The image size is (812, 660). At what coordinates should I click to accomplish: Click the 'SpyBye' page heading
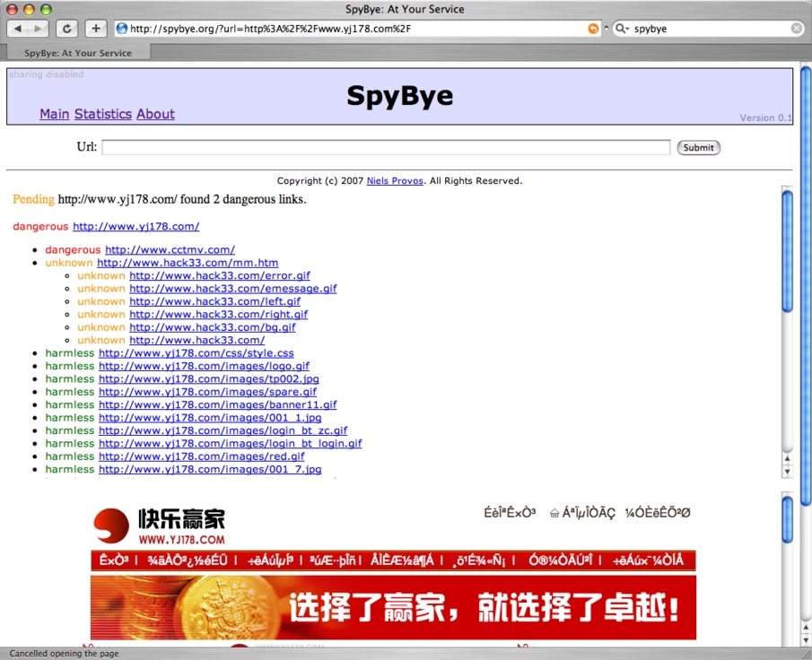(400, 95)
